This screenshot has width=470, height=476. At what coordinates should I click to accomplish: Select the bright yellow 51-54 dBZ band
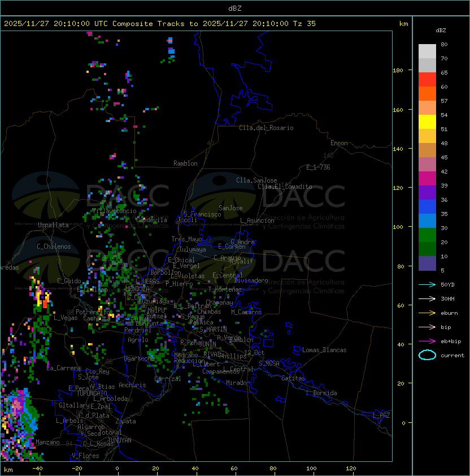click(427, 122)
